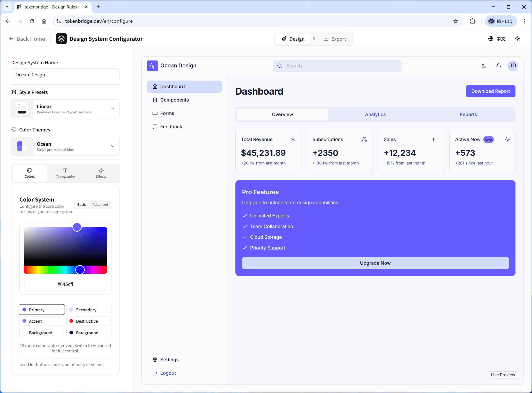Select the Destructive color token

(88, 321)
